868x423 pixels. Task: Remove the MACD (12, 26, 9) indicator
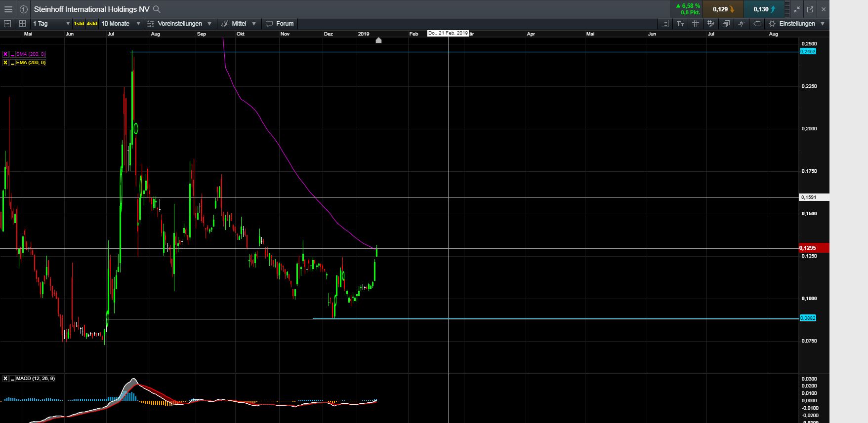point(5,379)
